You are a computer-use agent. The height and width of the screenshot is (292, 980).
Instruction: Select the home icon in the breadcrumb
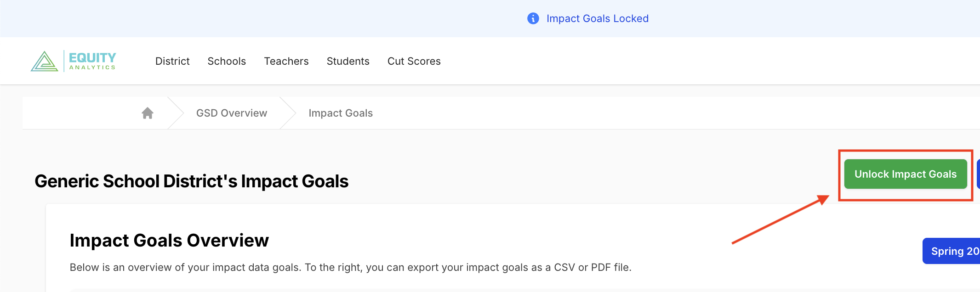[147, 112]
